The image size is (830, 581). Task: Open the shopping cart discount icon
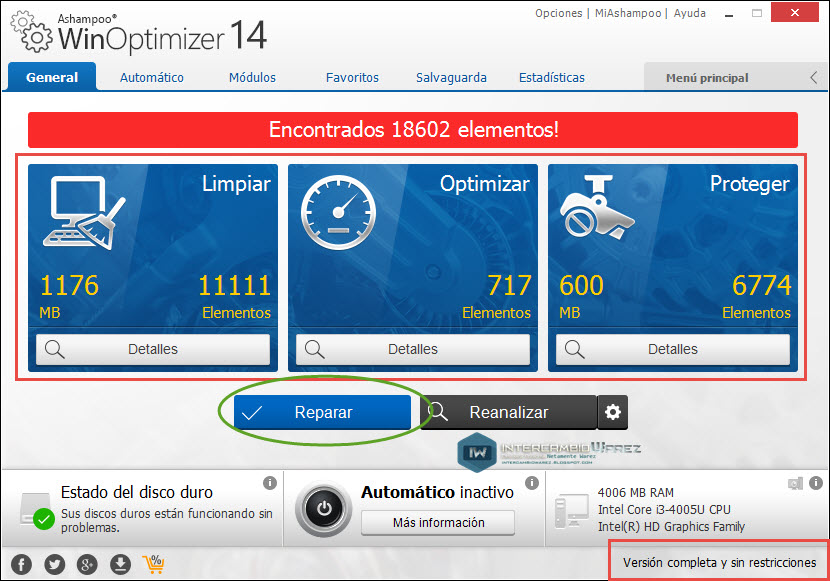pos(154,565)
